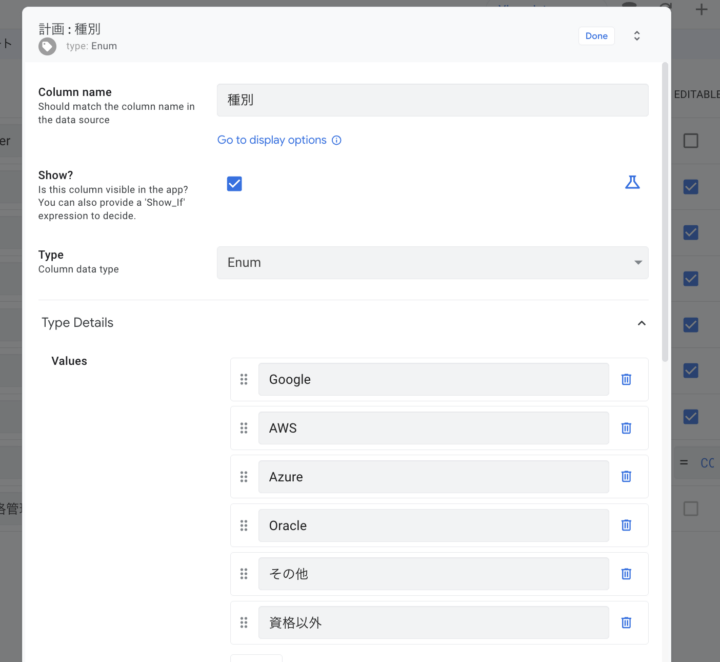Click the Azure value text field
The height and width of the screenshot is (662, 720).
click(x=433, y=477)
